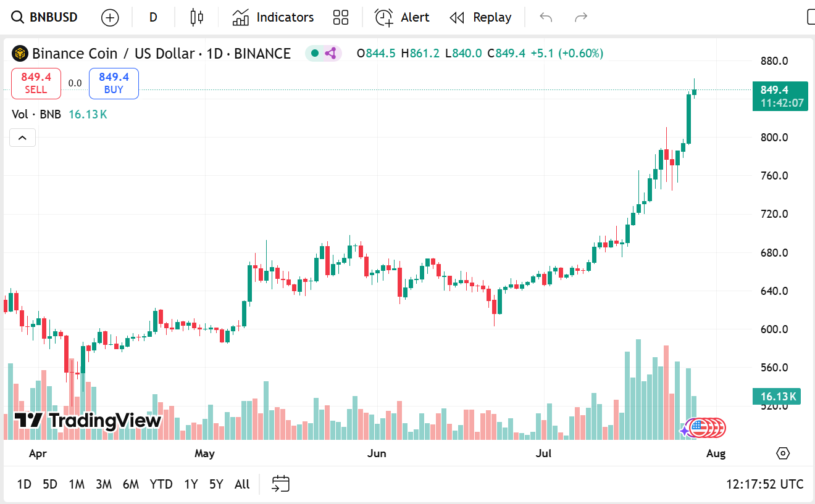Click the purple share nodes icon
The width and height of the screenshot is (815, 504).
tap(331, 54)
